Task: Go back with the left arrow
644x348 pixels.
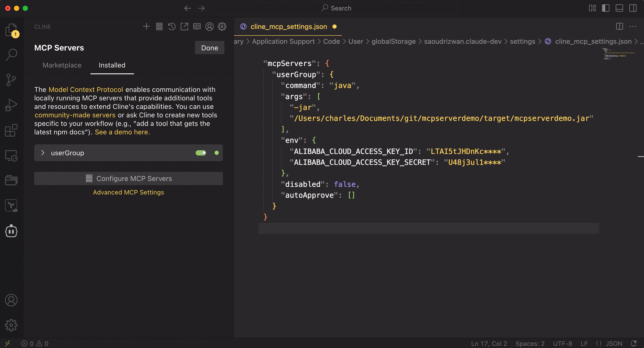Action: tap(188, 8)
